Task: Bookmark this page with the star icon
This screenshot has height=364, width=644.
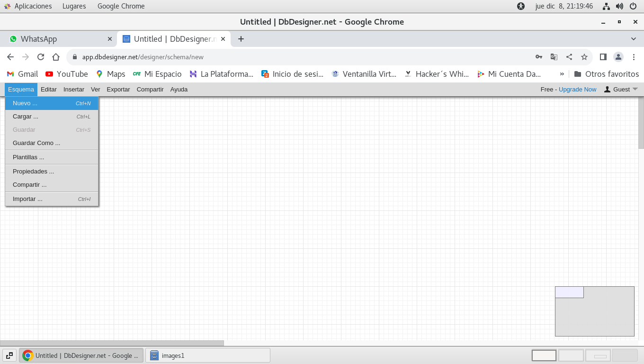Action: 584,57
